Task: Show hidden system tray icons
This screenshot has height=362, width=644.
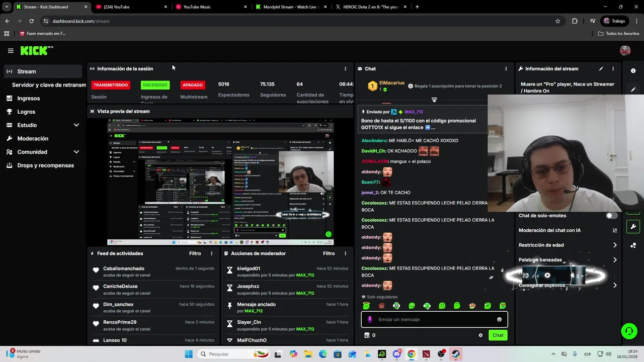Action: pyautogui.click(x=553, y=354)
